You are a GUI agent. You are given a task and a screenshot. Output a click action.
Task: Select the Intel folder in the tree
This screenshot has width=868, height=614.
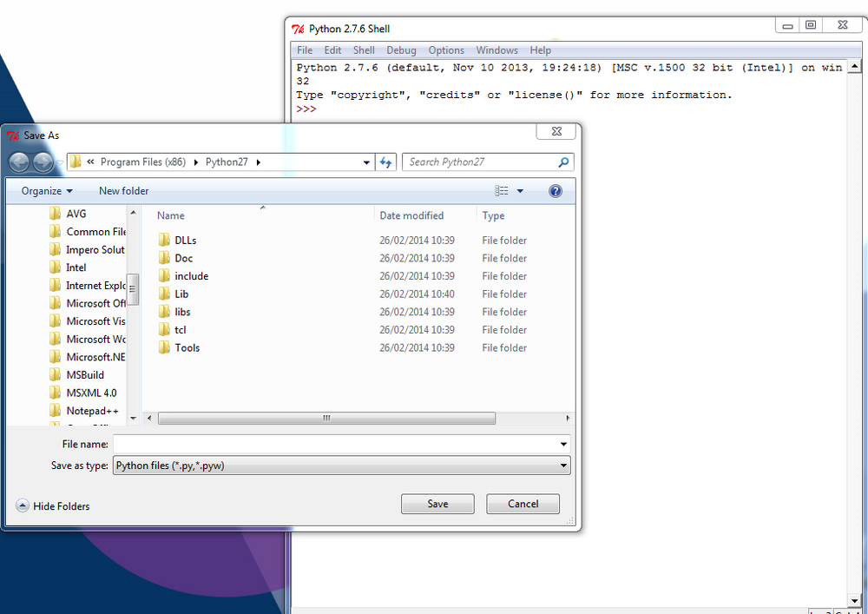click(x=68, y=267)
